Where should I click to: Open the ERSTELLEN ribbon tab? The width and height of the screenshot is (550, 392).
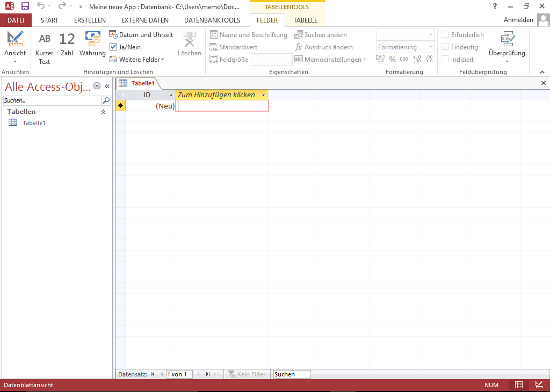[x=90, y=20]
